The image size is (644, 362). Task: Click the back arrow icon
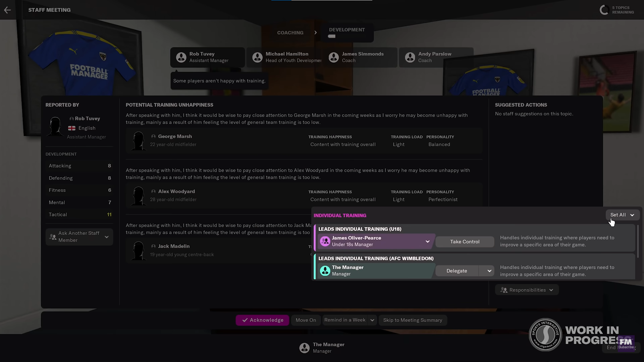click(x=7, y=10)
